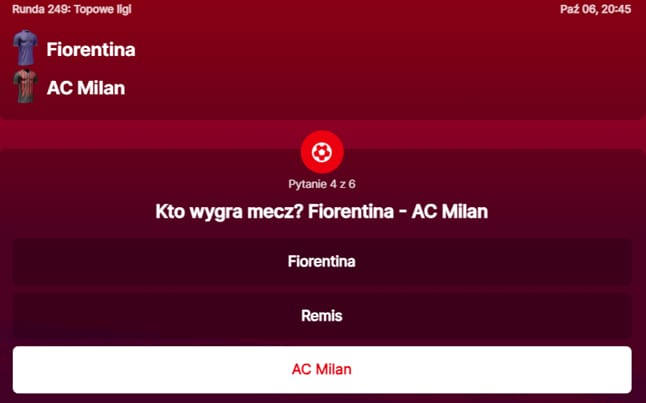Click the Pytanie 4 z 6 counter

[321, 185]
